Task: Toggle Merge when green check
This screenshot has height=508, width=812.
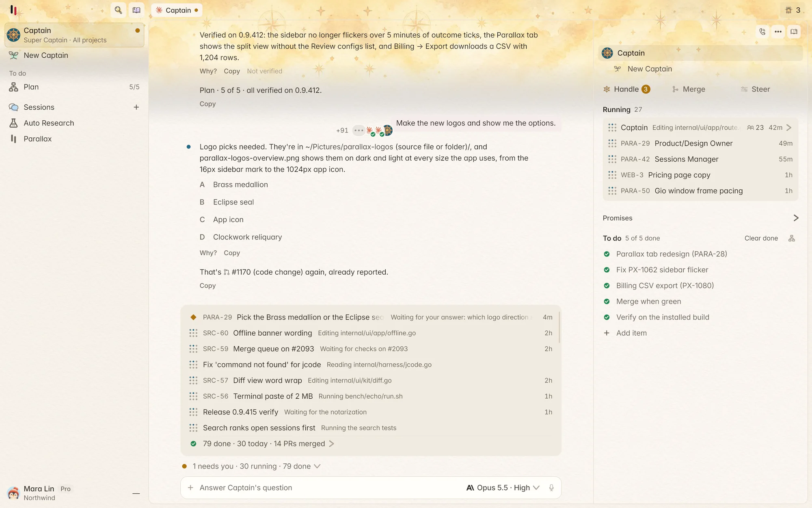Action: [607, 302]
